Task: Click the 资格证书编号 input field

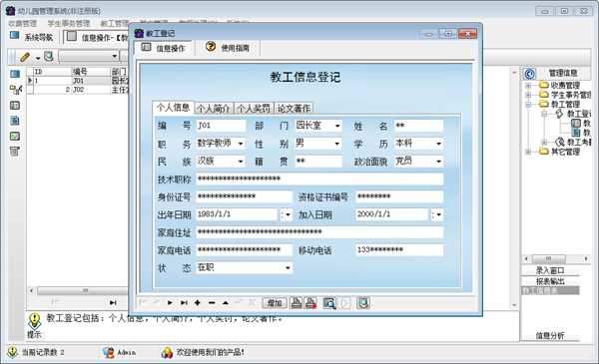Action: coord(399,196)
